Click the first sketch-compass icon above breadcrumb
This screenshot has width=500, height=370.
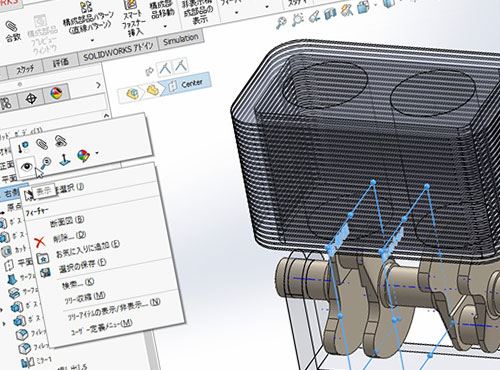tap(165, 68)
